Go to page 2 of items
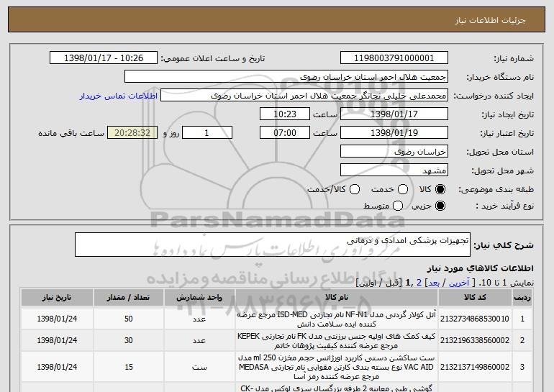The image size is (554, 392). (419, 283)
